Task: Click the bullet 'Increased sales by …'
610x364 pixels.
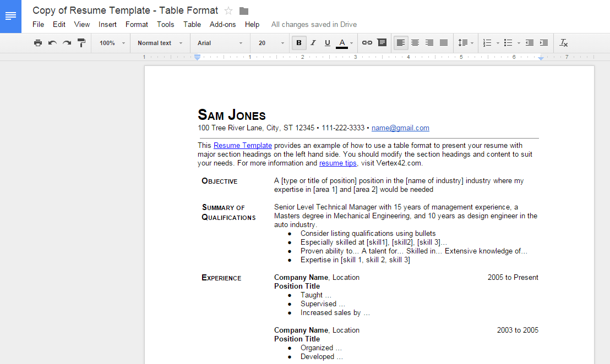Action: pyautogui.click(x=335, y=313)
